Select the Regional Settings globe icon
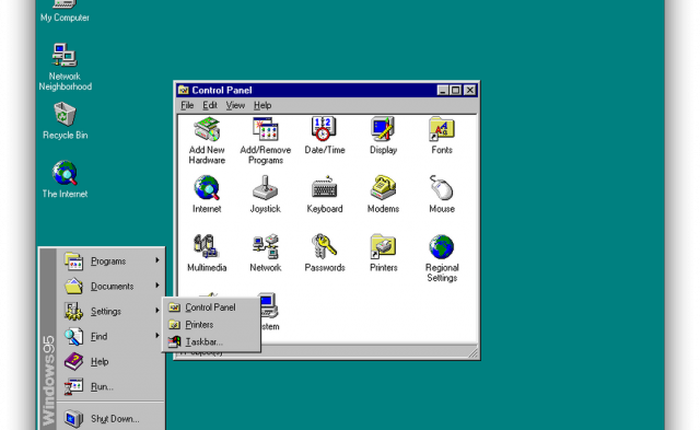 (x=441, y=248)
